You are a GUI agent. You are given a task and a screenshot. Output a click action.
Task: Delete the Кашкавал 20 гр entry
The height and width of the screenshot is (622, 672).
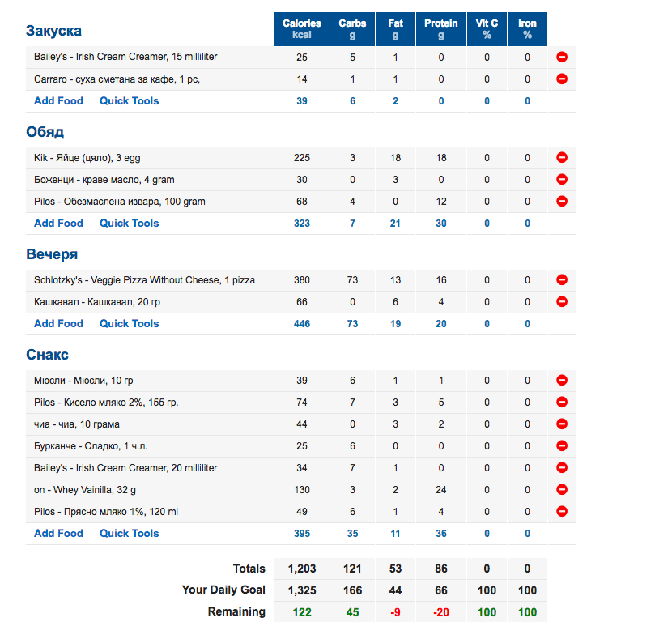[x=562, y=302]
